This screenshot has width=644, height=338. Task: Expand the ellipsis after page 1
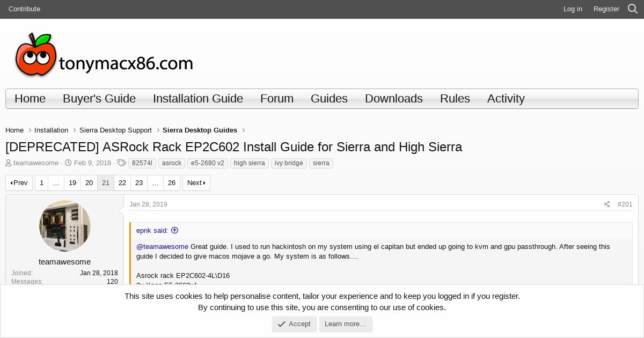pyautogui.click(x=56, y=183)
